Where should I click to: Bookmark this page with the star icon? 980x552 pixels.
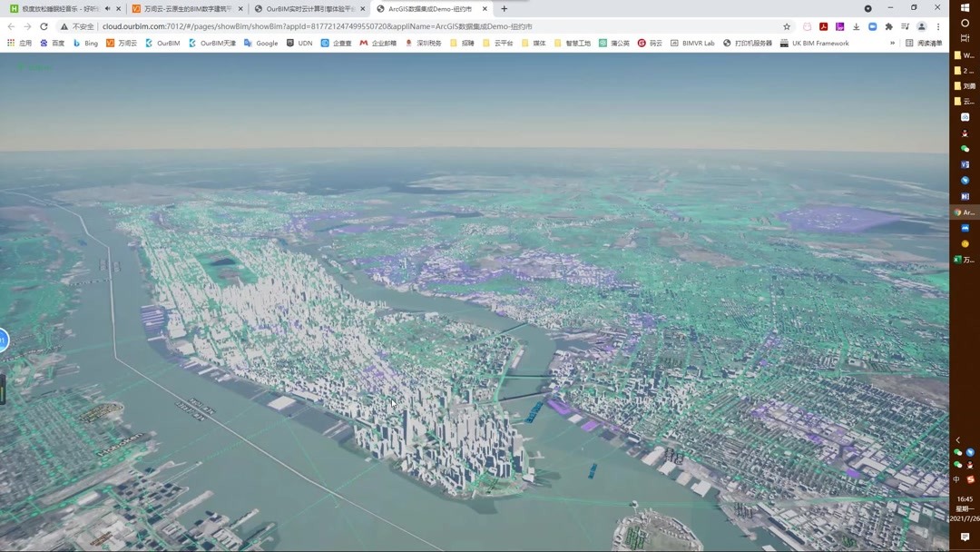pyautogui.click(x=787, y=26)
